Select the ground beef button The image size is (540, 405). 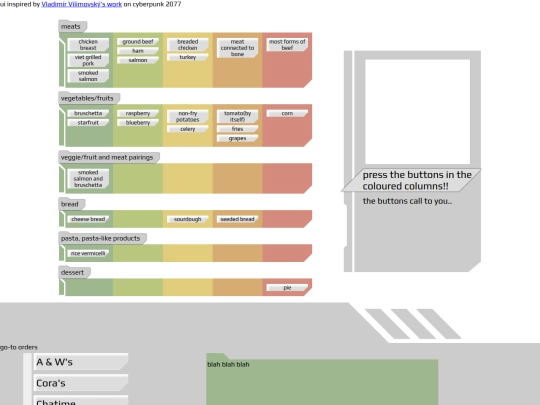tap(138, 42)
